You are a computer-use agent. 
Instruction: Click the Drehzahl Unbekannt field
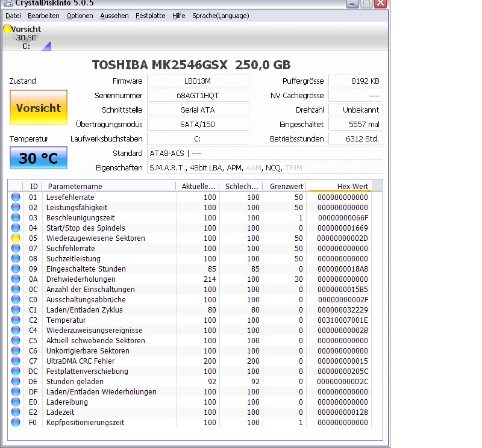tap(355, 110)
